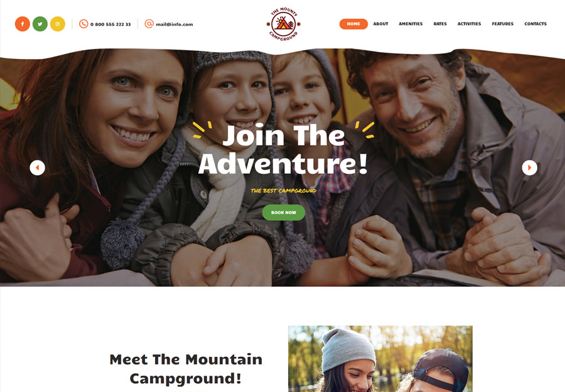Click The Mounty Campground logo
The width and height of the screenshot is (565, 392).
pos(284,24)
